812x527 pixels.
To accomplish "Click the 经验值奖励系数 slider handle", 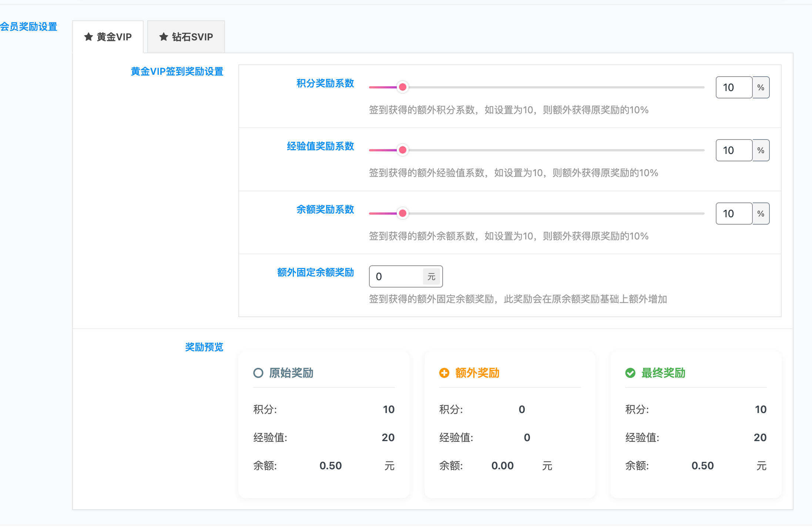I will (402, 150).
